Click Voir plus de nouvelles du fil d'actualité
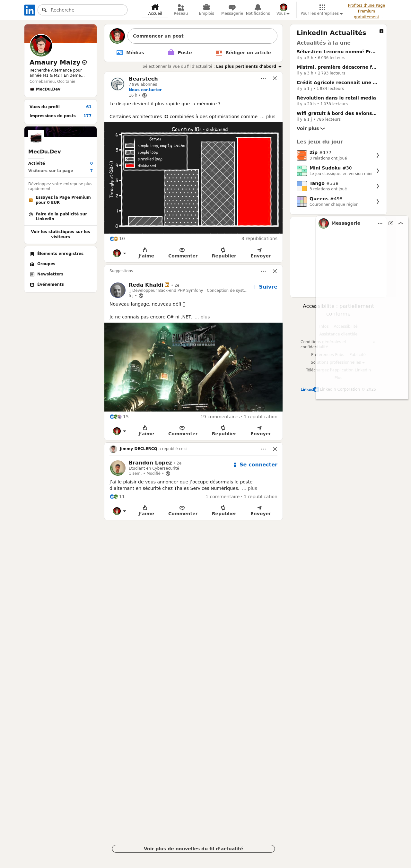The width and height of the screenshot is (411, 868). [193, 848]
